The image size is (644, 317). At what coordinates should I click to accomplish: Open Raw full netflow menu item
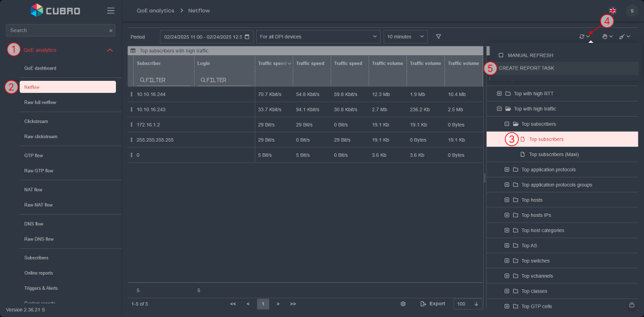pyautogui.click(x=40, y=102)
